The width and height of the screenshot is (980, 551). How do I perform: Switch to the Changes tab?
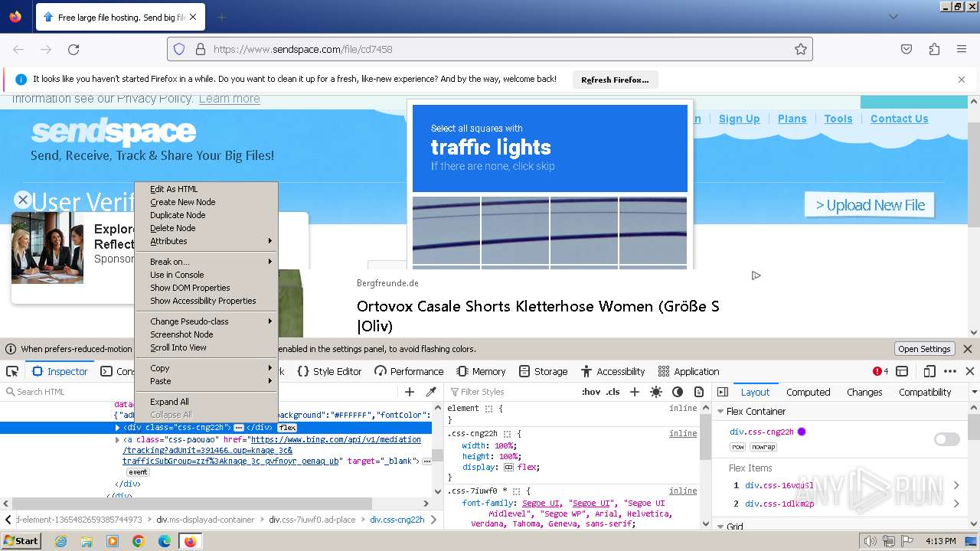click(864, 392)
